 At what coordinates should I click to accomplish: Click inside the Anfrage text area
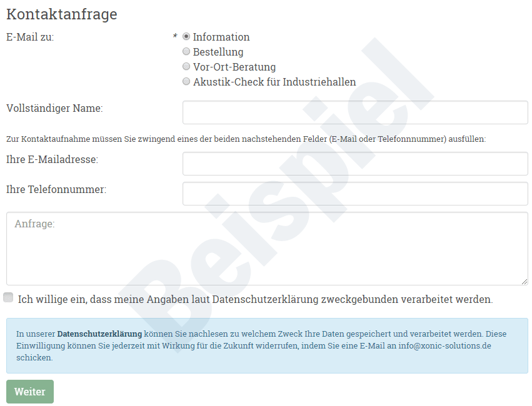point(267,249)
